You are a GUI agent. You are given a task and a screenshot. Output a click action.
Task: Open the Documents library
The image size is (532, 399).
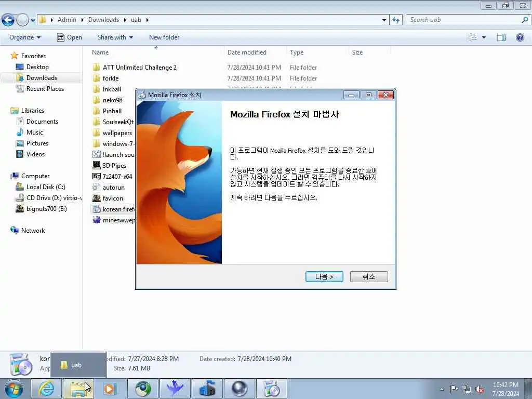pyautogui.click(x=42, y=122)
